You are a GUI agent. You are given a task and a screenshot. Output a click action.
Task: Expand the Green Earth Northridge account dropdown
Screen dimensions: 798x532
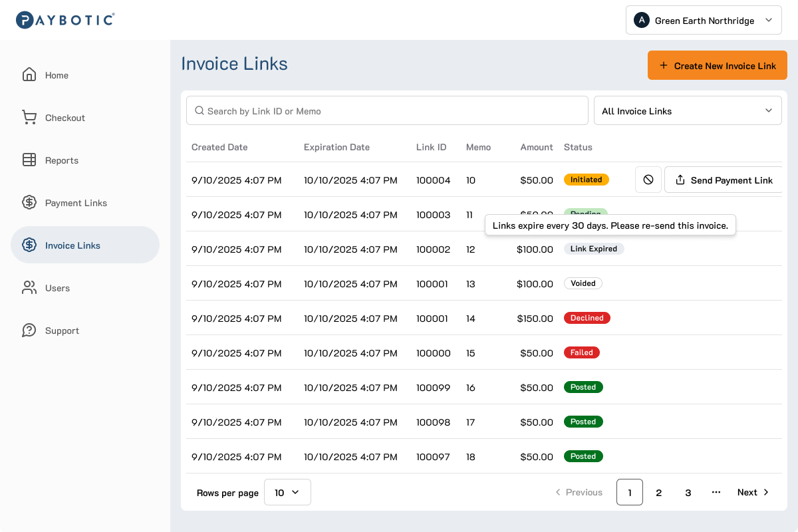[704, 21]
